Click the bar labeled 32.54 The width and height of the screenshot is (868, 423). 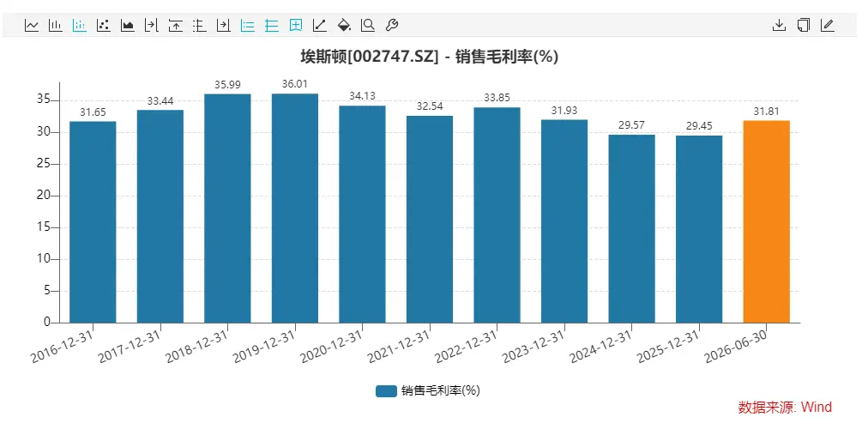coord(430,220)
